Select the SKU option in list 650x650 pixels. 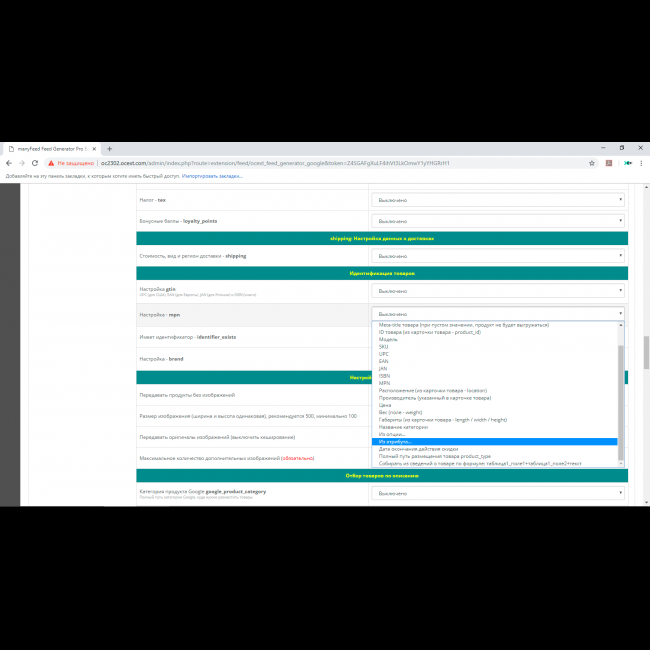(384, 347)
